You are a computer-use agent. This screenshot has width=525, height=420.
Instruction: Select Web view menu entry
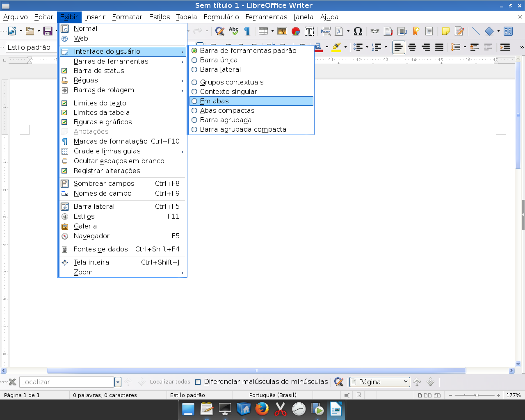coord(123,38)
